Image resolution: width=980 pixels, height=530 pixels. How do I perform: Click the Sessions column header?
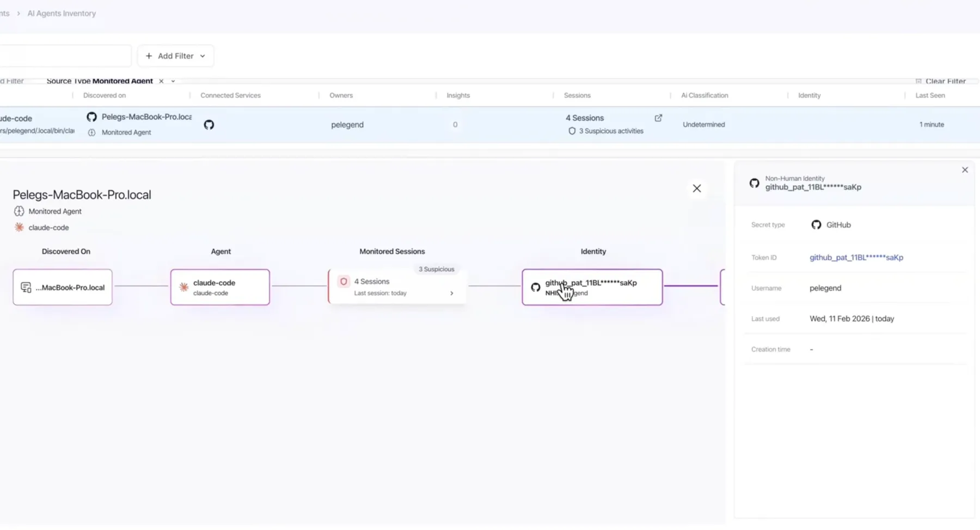point(577,95)
